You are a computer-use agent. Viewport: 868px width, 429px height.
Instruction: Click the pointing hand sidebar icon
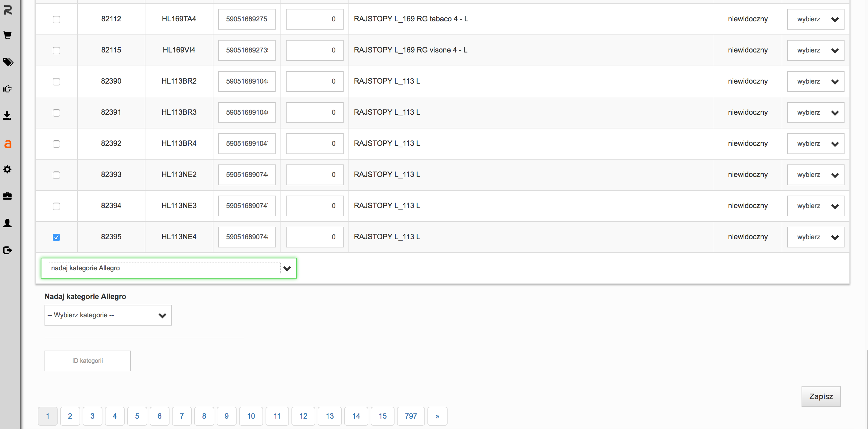7,89
